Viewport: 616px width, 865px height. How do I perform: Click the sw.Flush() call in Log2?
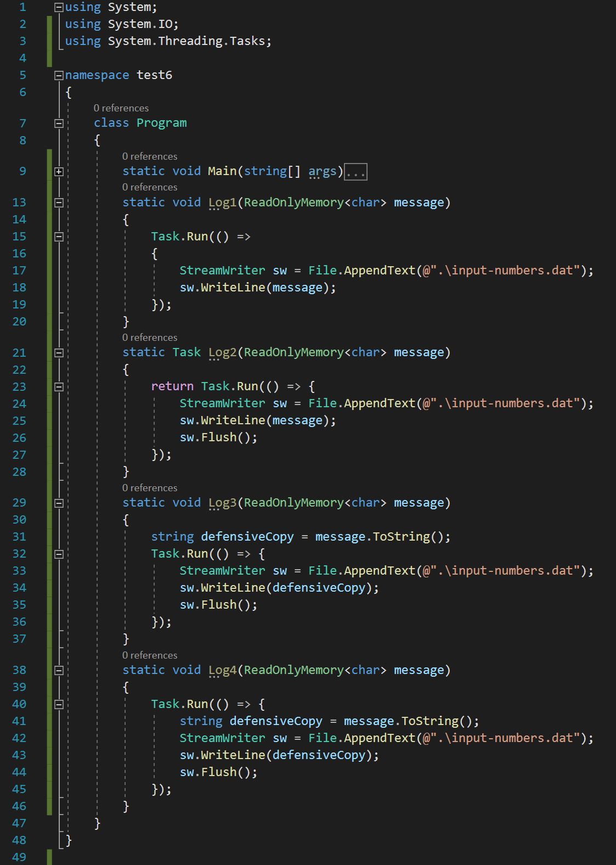218,437
